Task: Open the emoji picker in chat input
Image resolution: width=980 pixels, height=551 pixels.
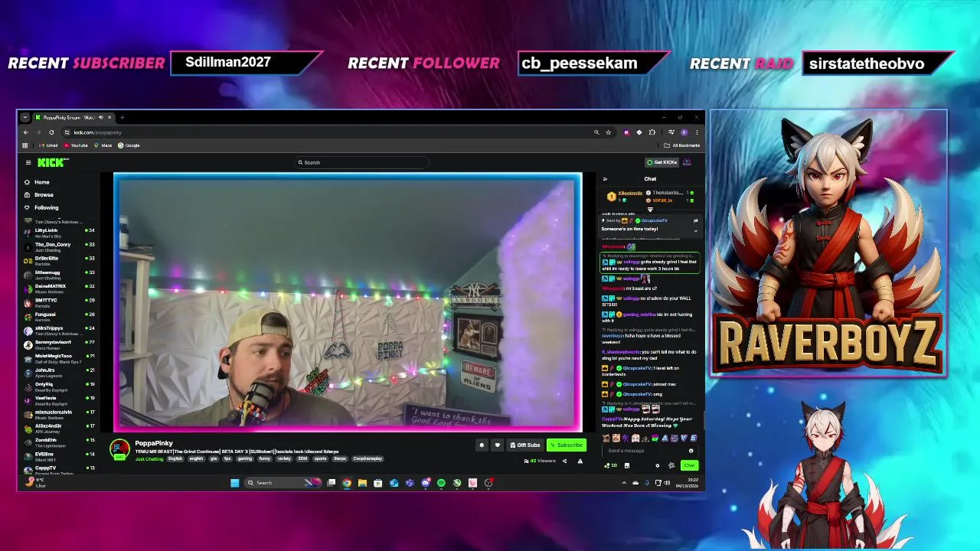Action: click(x=691, y=451)
